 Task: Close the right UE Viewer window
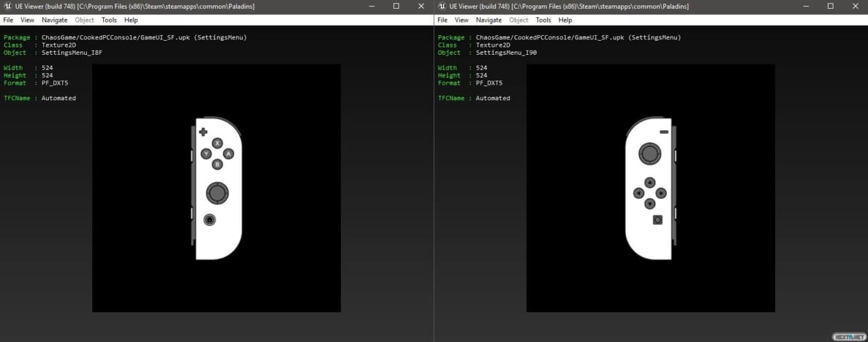pyautogui.click(x=855, y=6)
